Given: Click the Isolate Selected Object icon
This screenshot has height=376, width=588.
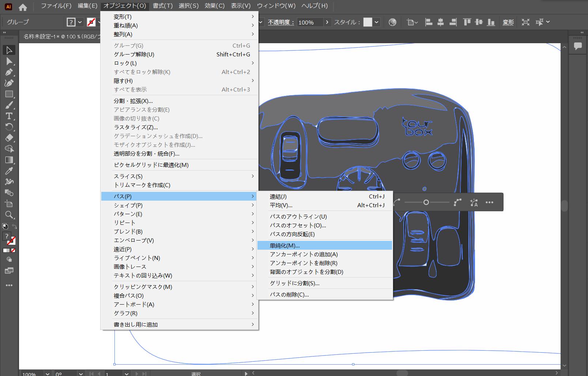Looking at the screenshot, I should (525, 22).
